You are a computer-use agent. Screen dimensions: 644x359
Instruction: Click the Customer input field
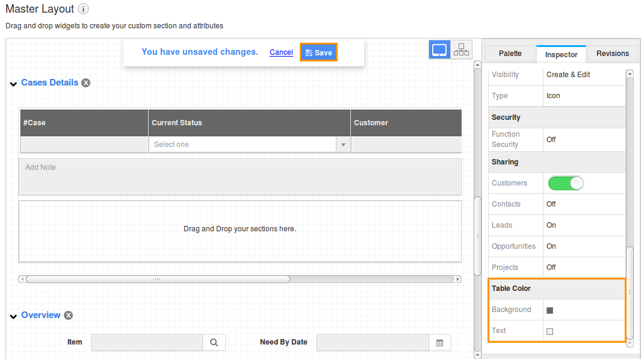(406, 145)
